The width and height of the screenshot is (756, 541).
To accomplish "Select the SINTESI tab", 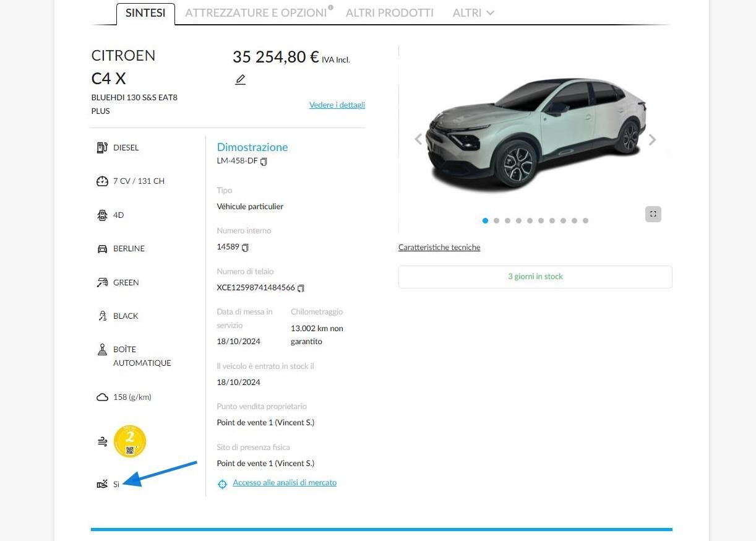I will pos(145,13).
